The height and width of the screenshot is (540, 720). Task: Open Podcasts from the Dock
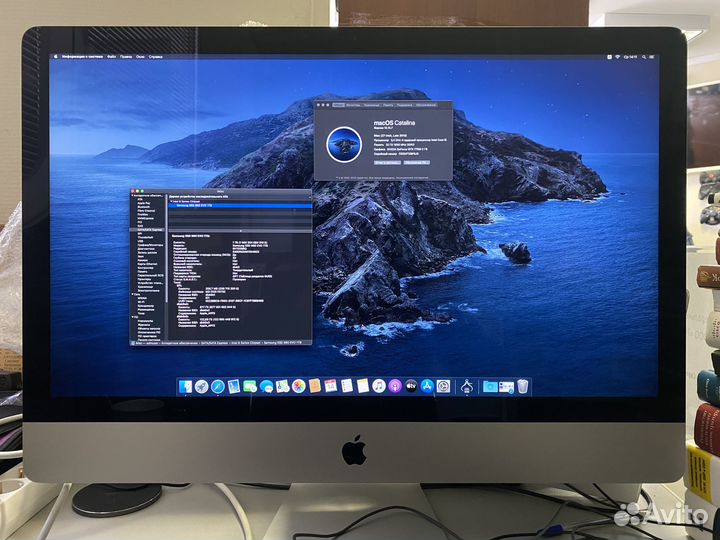coord(395,386)
